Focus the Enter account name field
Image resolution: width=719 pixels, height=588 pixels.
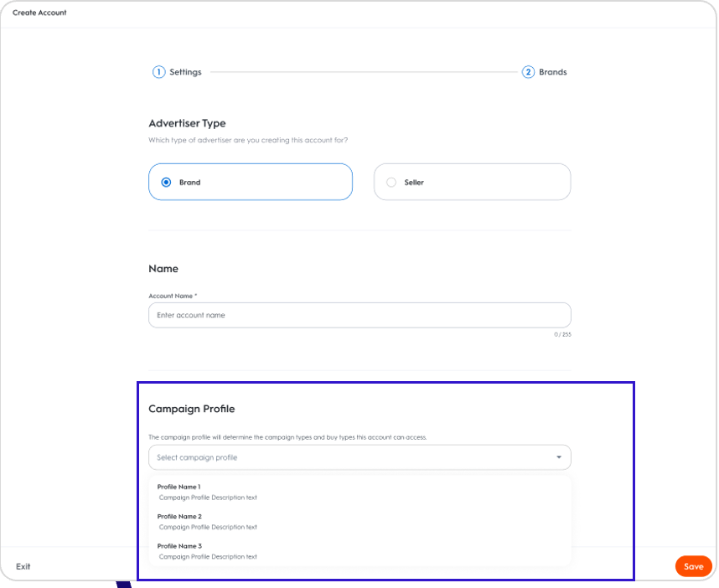pos(359,315)
